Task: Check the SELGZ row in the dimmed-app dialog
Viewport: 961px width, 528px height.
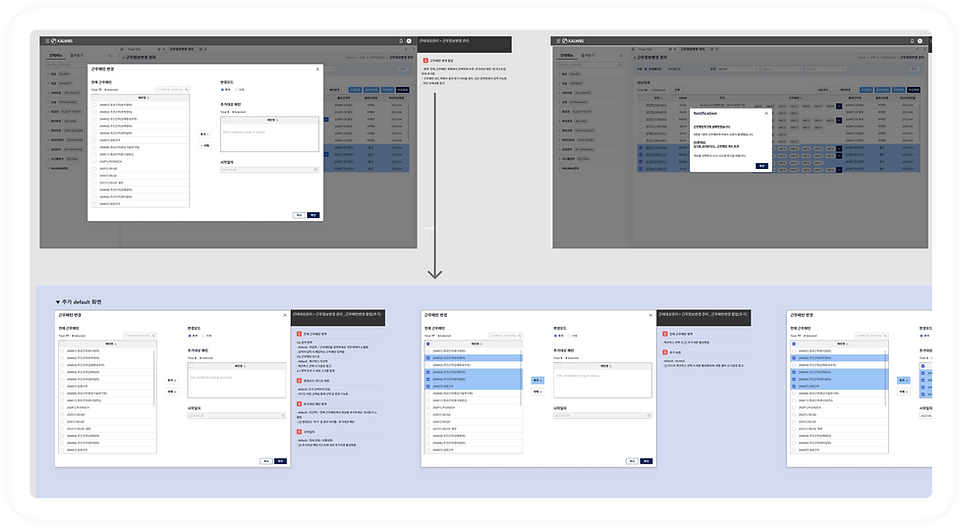Action: click(95, 176)
